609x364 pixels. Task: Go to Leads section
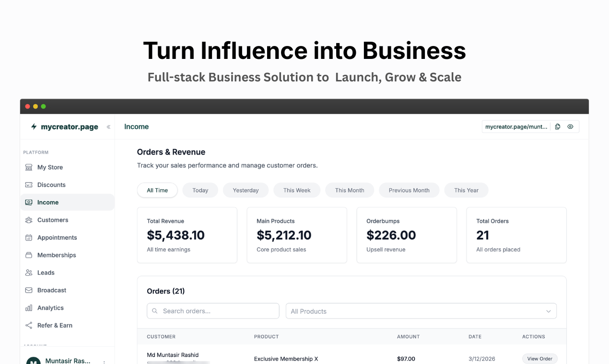pyautogui.click(x=67, y=273)
